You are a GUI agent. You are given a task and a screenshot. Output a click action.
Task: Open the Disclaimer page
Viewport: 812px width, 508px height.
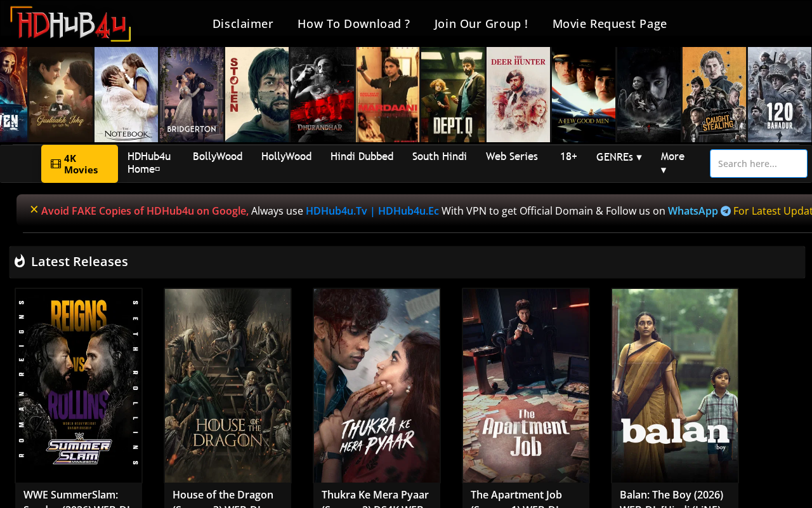243,23
